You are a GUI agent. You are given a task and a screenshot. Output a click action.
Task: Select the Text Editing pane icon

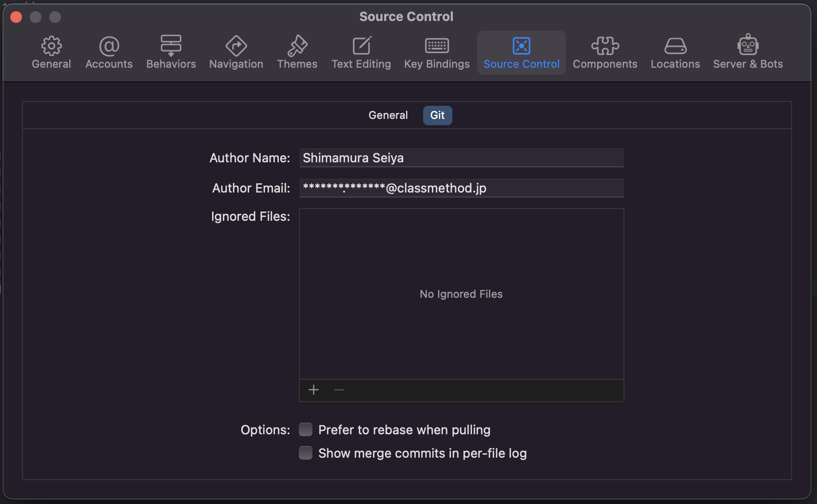(x=361, y=51)
